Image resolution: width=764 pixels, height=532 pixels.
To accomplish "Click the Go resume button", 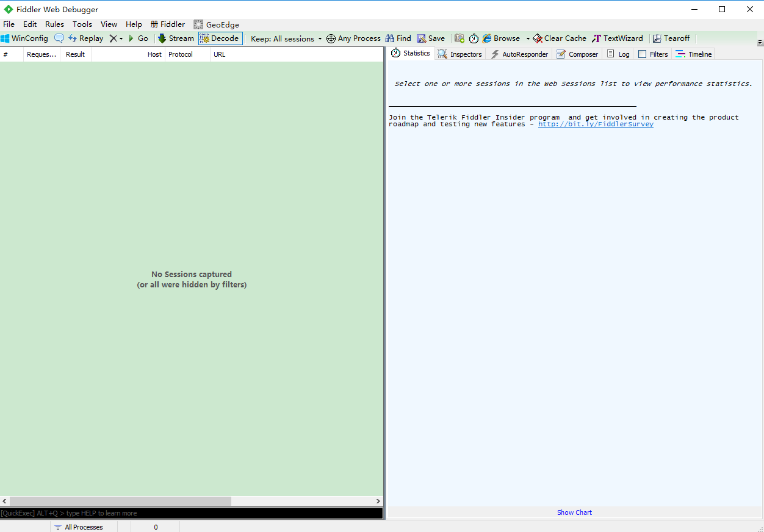I will pos(138,38).
